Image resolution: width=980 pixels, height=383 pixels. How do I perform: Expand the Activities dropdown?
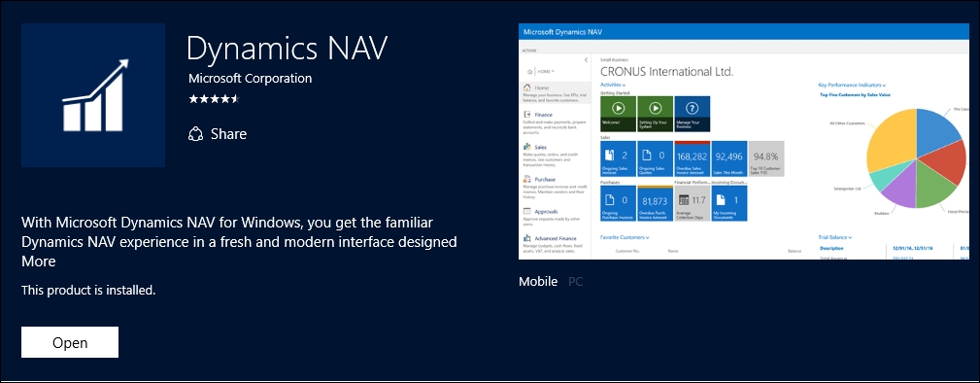point(613,85)
